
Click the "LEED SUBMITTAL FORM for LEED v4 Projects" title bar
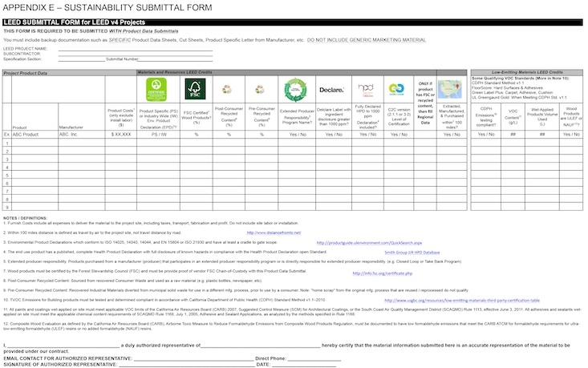point(293,22)
